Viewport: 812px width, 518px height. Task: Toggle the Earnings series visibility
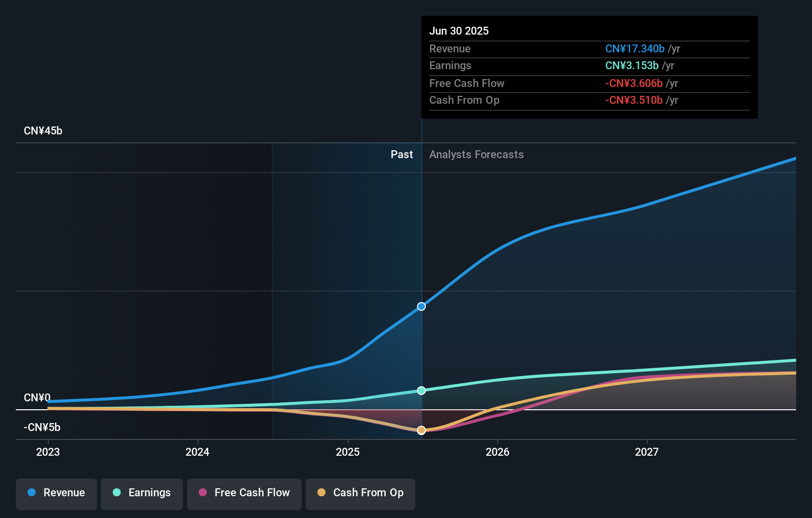142,493
